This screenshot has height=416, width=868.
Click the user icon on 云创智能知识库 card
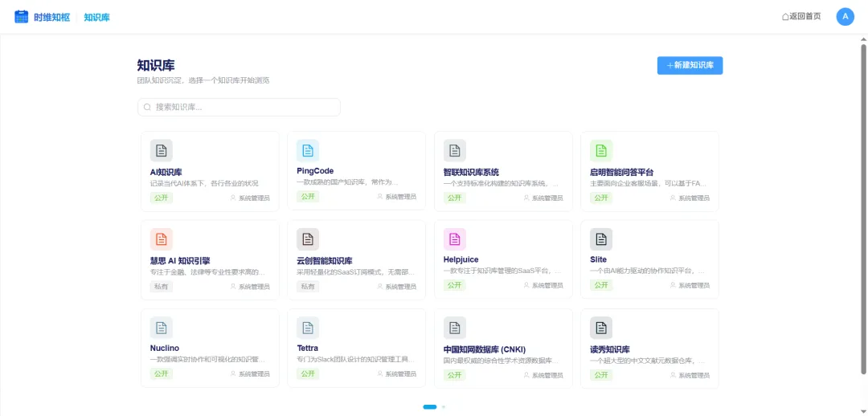pos(379,287)
